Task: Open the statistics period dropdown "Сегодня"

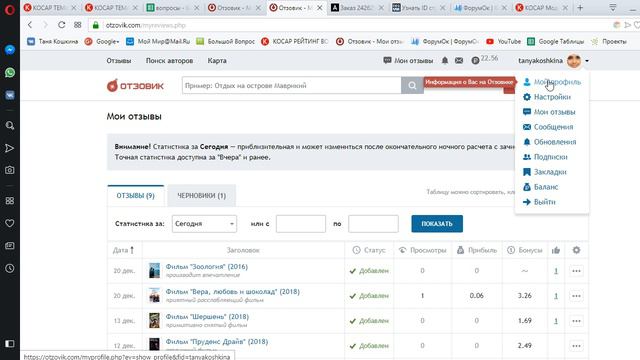Action: [x=204, y=224]
